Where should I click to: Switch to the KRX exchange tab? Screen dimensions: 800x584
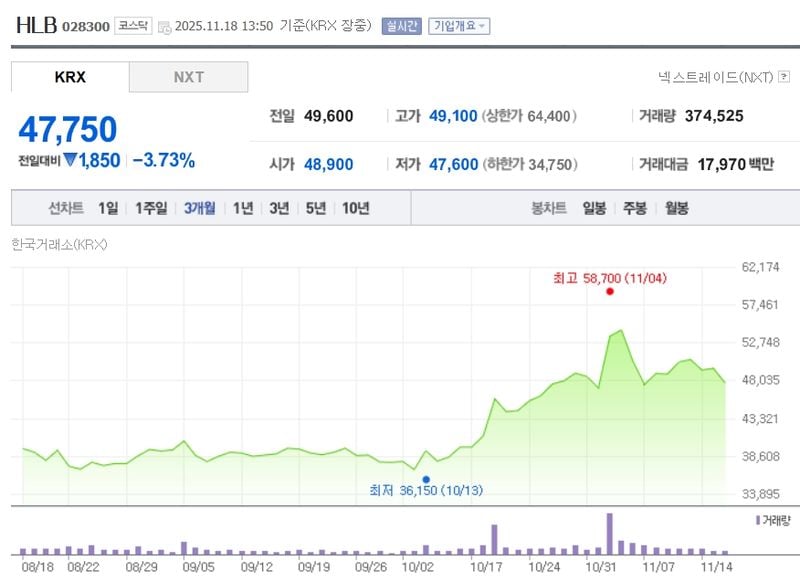(68, 76)
